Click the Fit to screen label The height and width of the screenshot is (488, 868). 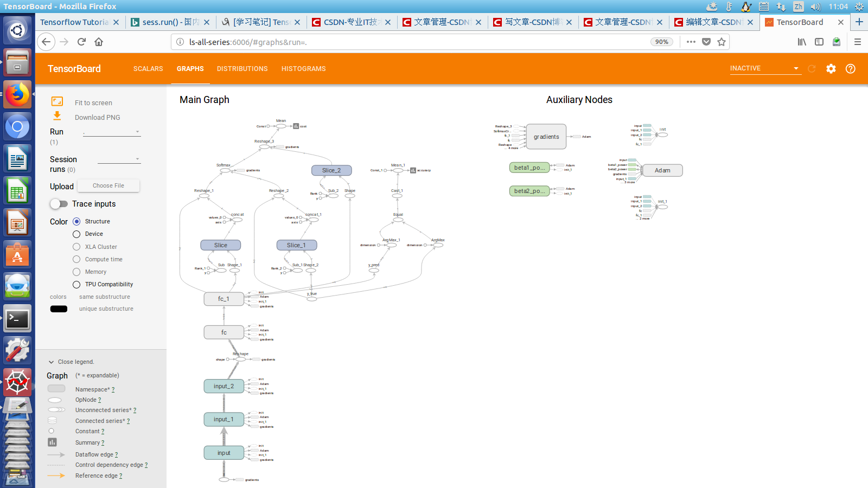coord(93,103)
